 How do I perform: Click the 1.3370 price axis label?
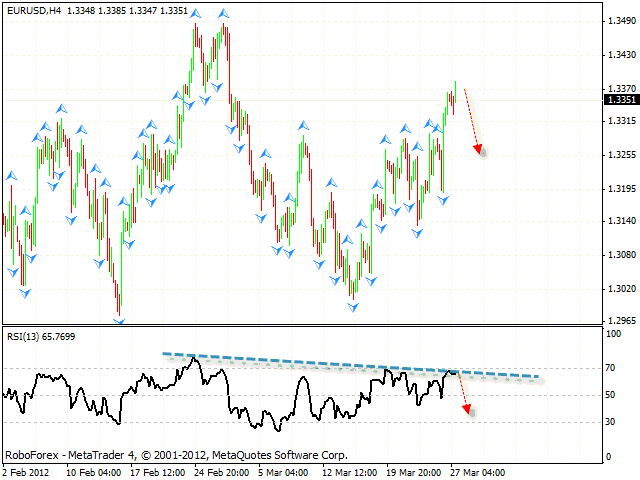click(622, 89)
